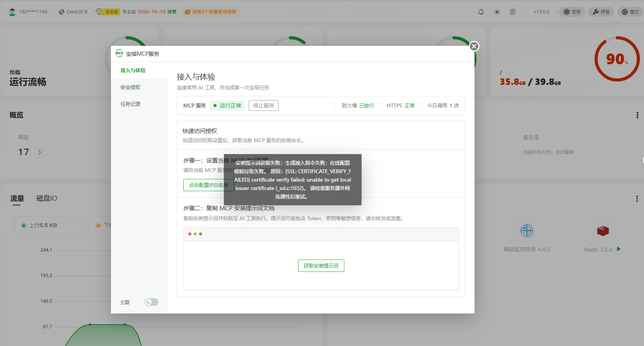
Task: Click the red dot in the code window header
Action: coord(190,234)
